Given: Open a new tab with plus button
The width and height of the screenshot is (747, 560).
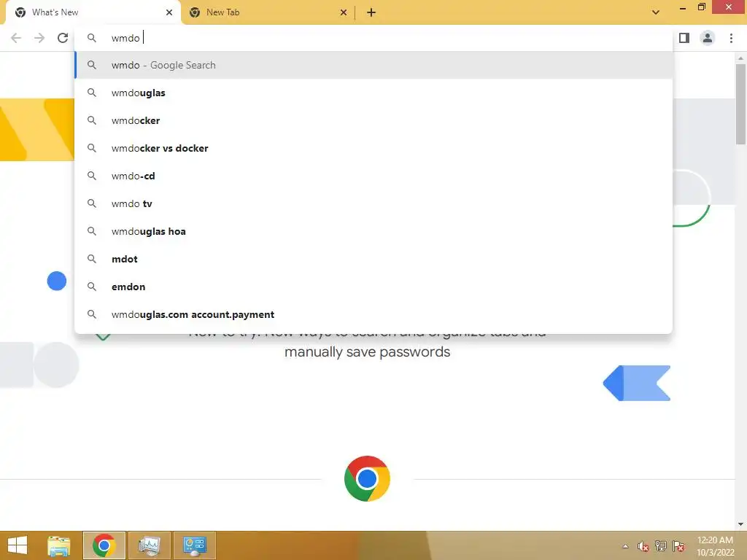Looking at the screenshot, I should coord(371,12).
